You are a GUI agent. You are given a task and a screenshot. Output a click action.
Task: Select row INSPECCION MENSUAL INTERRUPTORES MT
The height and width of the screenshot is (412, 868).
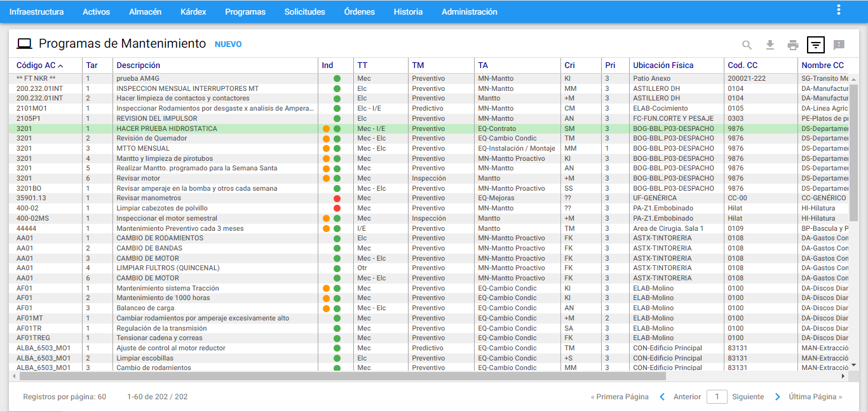[430, 89]
